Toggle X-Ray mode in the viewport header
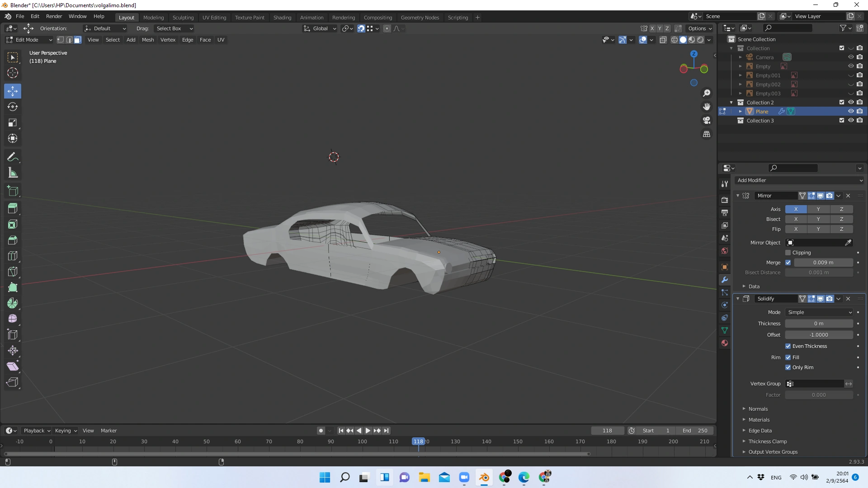 (x=663, y=40)
